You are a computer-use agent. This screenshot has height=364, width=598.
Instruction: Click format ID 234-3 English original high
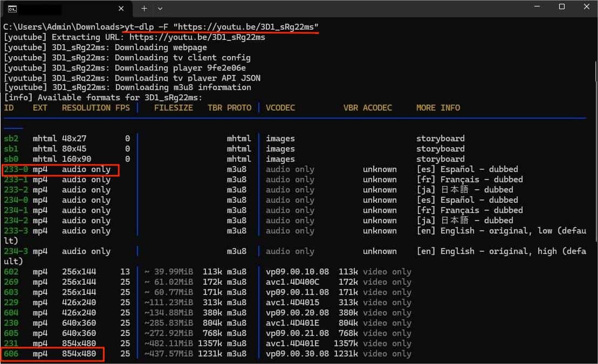pos(16,251)
